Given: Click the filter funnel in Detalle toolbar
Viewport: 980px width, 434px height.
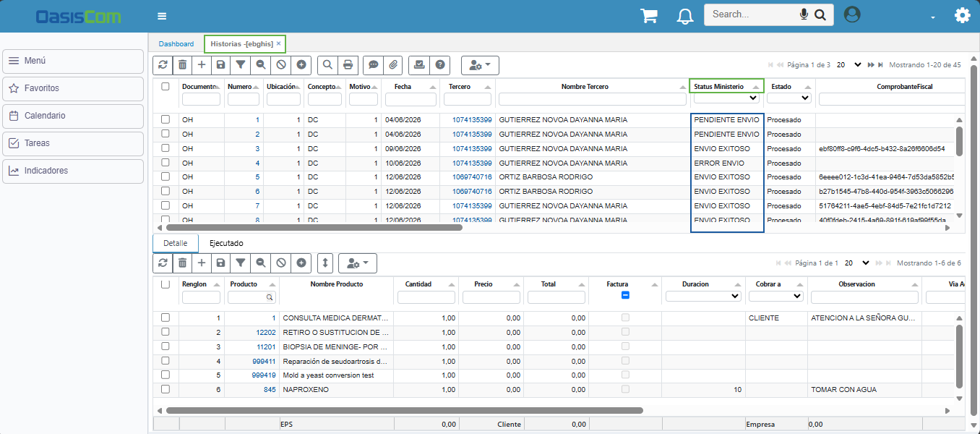Looking at the screenshot, I should 241,263.
